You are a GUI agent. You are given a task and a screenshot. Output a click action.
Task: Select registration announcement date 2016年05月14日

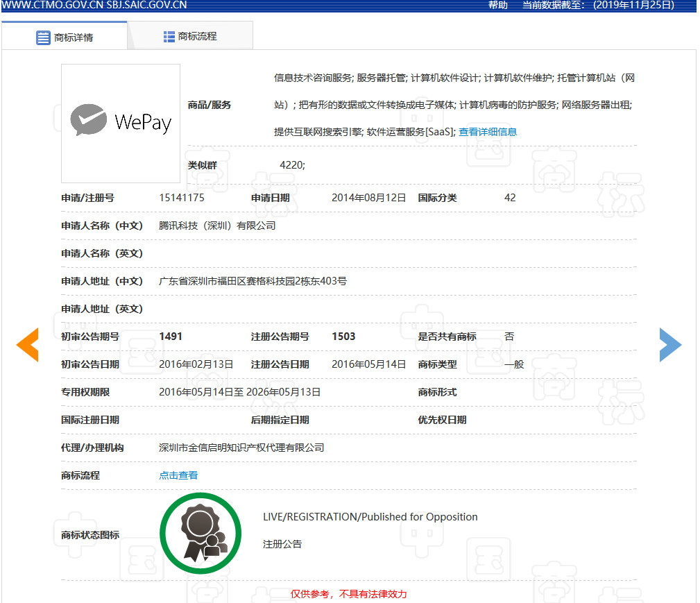coord(369,364)
